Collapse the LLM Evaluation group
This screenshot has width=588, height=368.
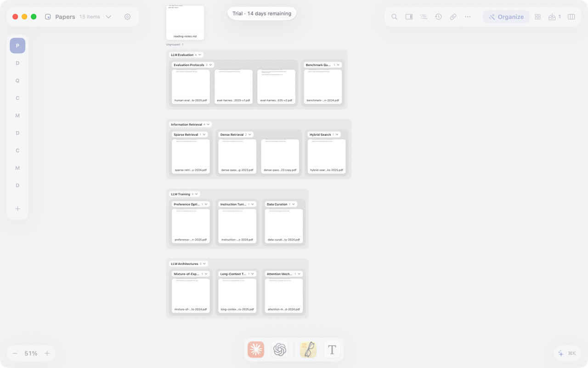(200, 55)
